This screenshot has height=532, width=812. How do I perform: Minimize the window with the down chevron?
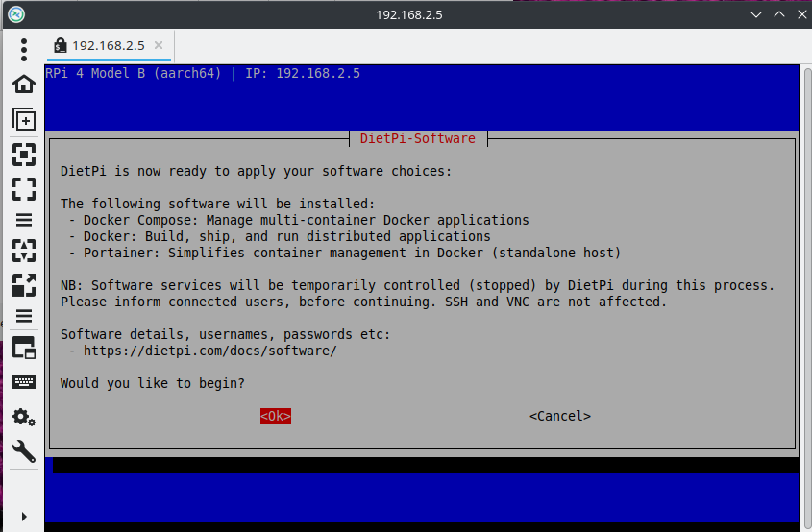[x=756, y=14]
